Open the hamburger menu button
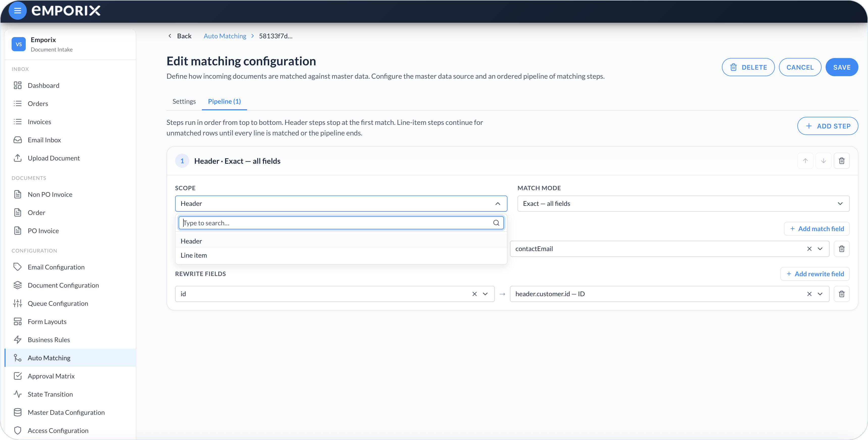 pyautogui.click(x=17, y=11)
